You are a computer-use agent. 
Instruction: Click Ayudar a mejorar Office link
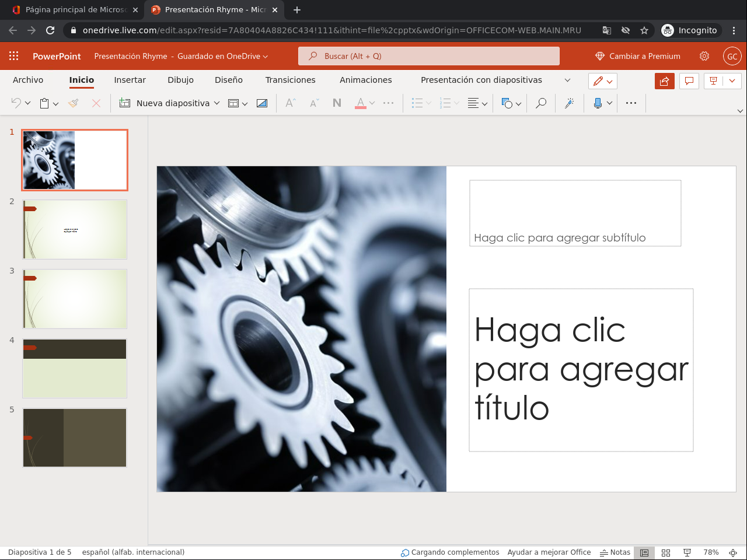point(549,552)
